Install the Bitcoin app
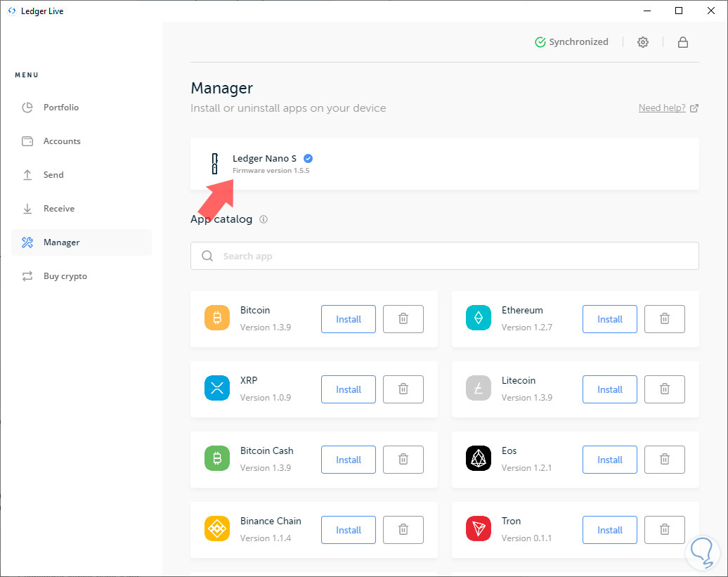This screenshot has height=577, width=728. coord(349,319)
